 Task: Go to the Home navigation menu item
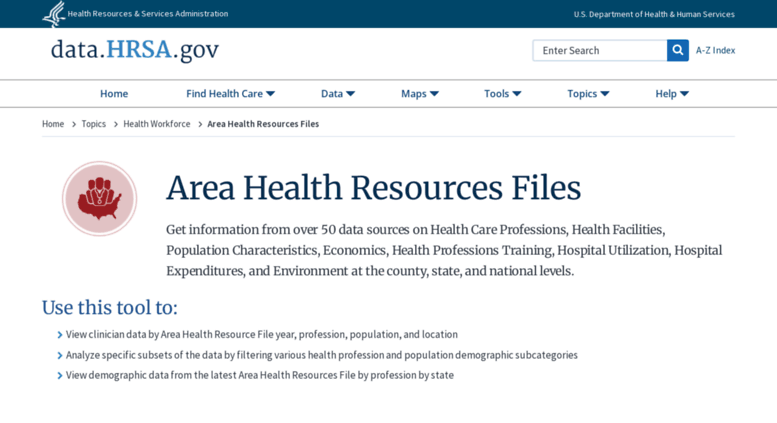(114, 94)
